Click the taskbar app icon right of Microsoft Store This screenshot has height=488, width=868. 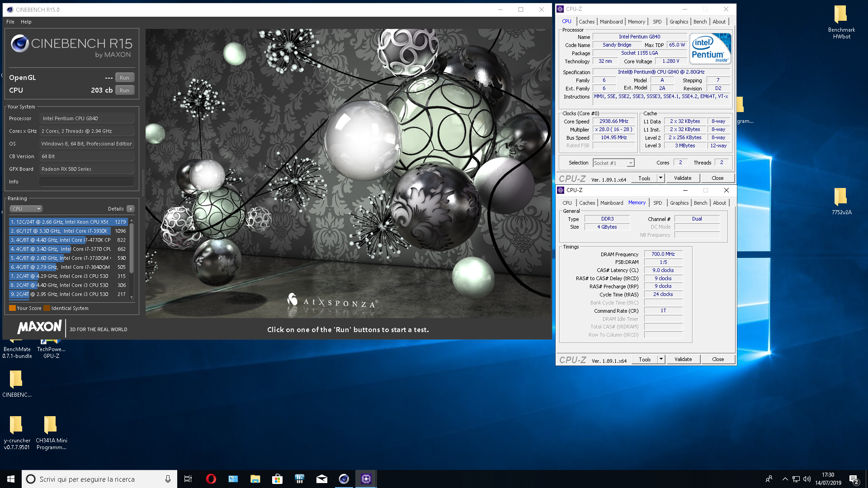(299, 479)
